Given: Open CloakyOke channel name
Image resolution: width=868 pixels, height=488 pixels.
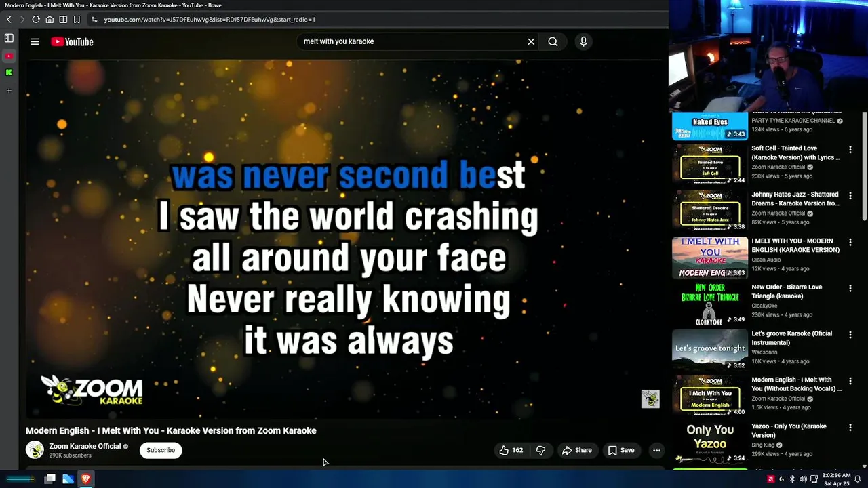Looking at the screenshot, I should tap(766, 306).
